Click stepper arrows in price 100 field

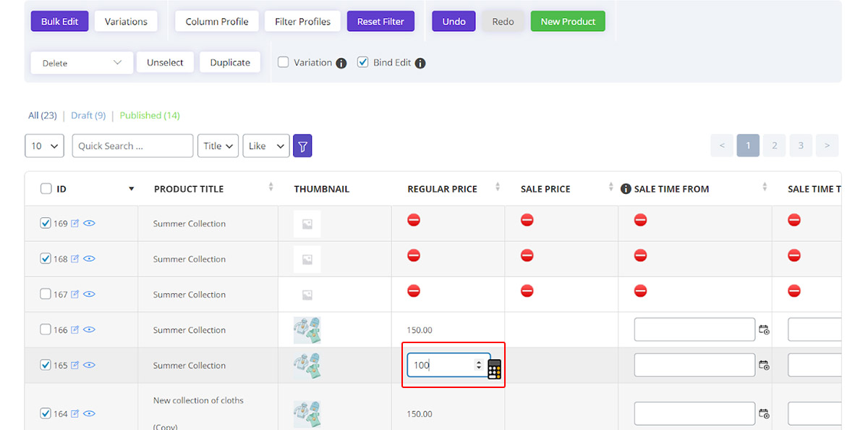coord(478,366)
